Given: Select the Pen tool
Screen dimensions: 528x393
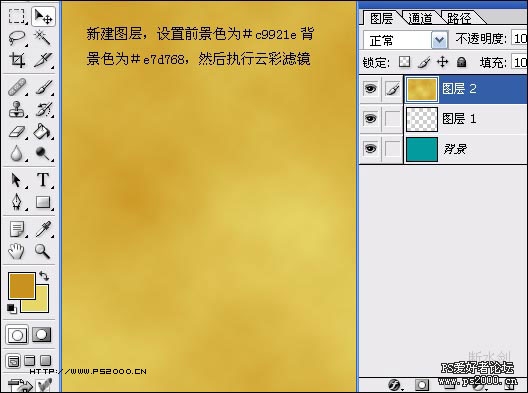Looking at the screenshot, I should click(x=16, y=202).
